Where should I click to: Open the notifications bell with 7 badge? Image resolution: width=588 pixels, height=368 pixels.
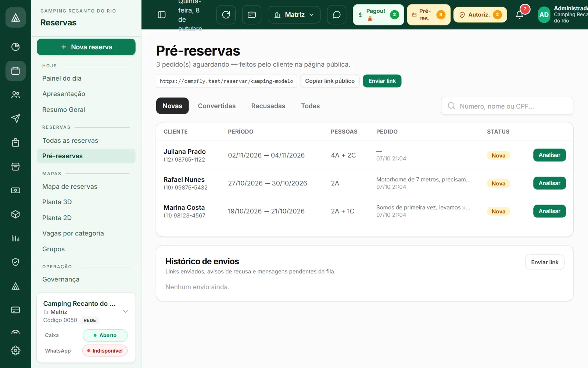point(520,14)
